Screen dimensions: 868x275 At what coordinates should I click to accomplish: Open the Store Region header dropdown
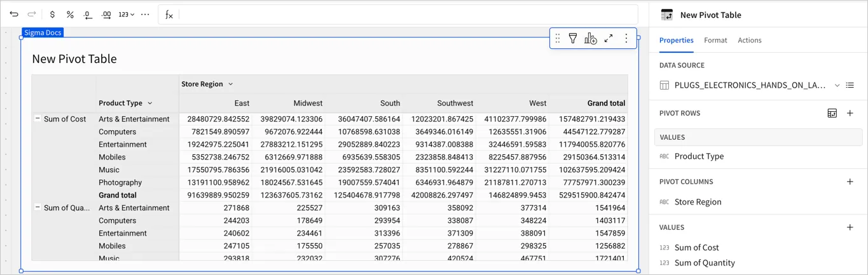231,84
